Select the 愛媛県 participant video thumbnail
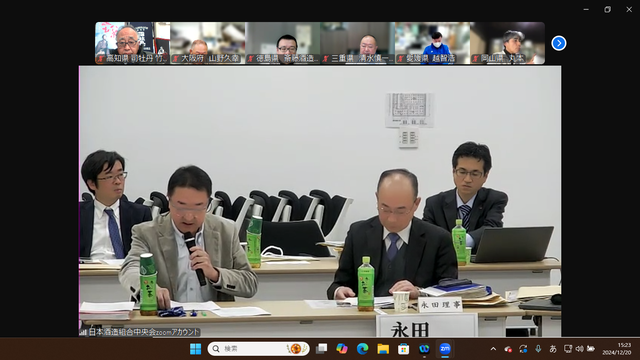The width and height of the screenshot is (640, 360). (432, 43)
